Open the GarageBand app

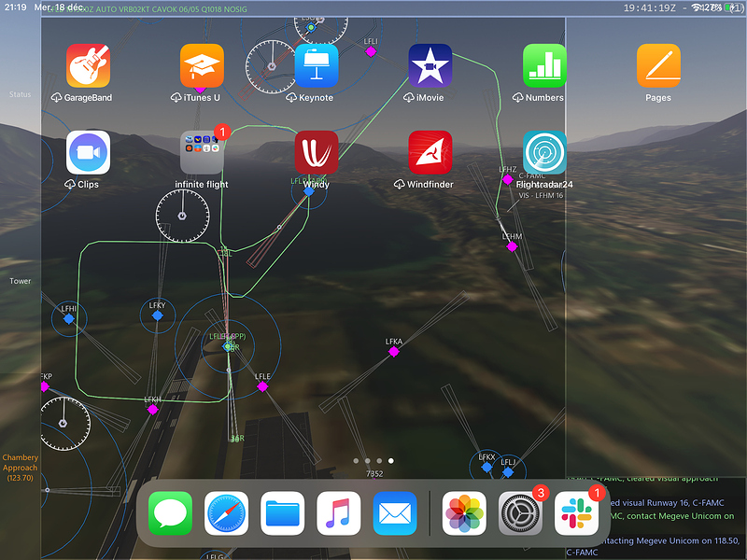(88, 65)
